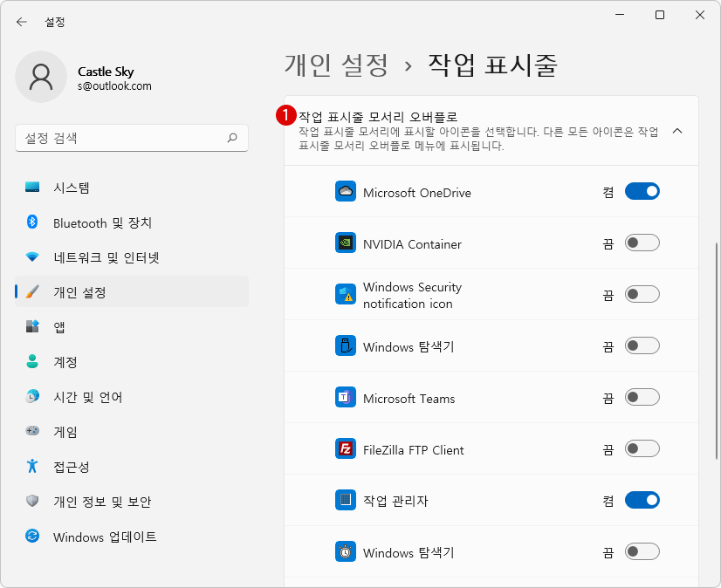The width and height of the screenshot is (721, 588).
Task: Click the 작업 관리자 icon
Action: [346, 500]
